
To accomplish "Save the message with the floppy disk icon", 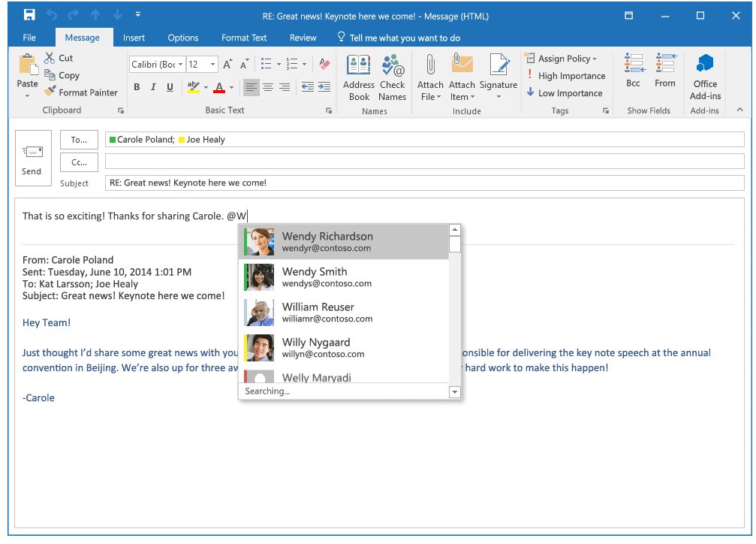I will (29, 15).
